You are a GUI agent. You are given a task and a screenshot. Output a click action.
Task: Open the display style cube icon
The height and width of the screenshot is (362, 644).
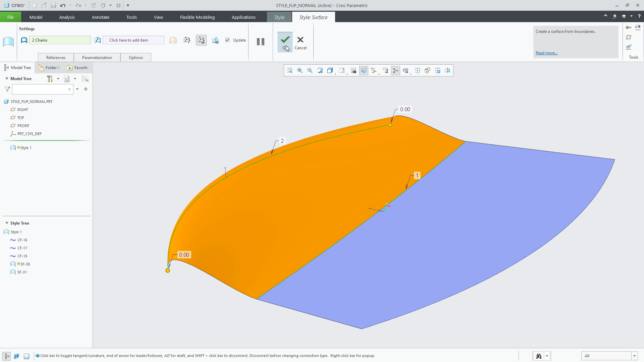(330, 71)
